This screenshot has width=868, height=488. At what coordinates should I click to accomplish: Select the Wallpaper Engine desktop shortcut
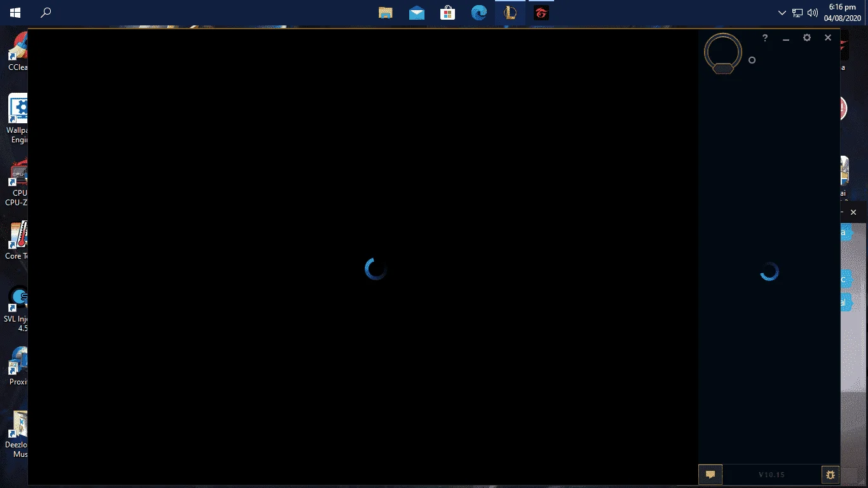pyautogui.click(x=17, y=119)
